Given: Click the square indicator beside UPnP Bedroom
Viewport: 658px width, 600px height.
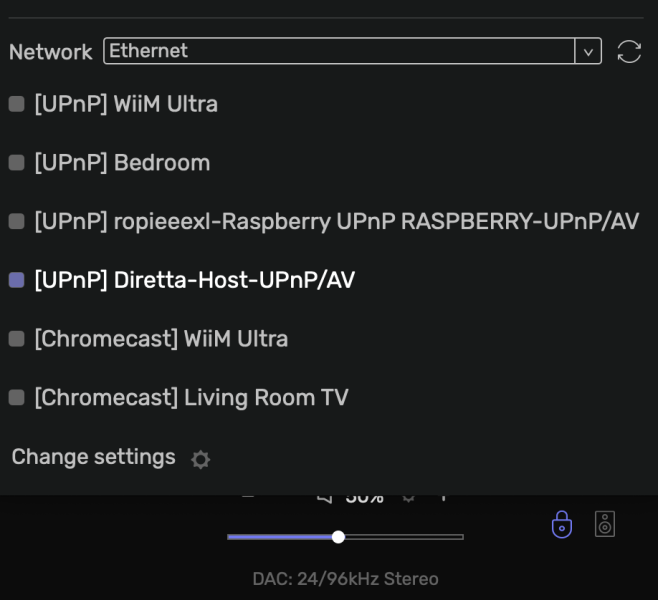Looking at the screenshot, I should pyautogui.click(x=16, y=163).
